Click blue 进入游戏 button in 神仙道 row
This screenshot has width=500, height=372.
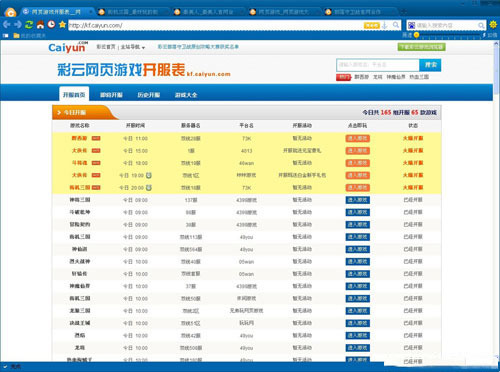[x=357, y=249]
